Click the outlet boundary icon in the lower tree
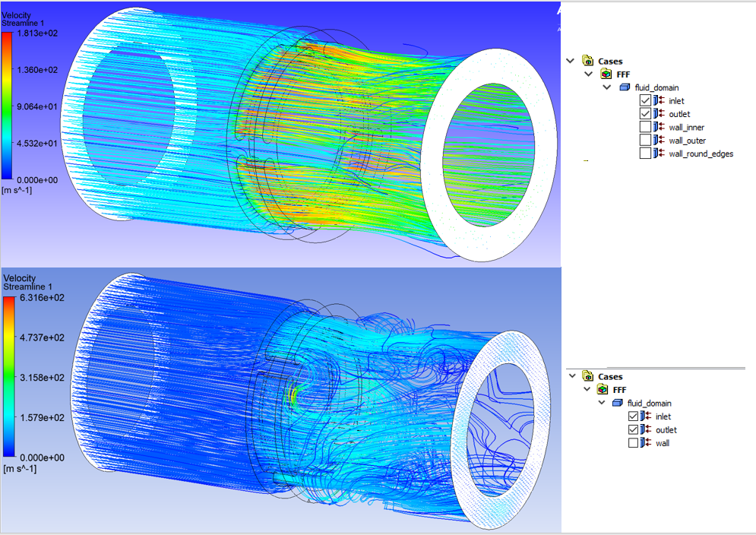Viewport: 756px width, 535px height. (646, 429)
